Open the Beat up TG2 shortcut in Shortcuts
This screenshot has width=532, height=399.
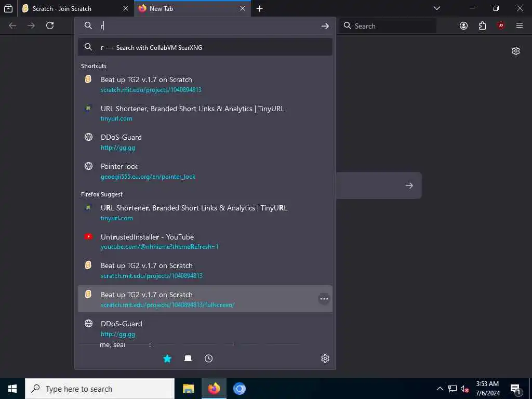coord(205,84)
